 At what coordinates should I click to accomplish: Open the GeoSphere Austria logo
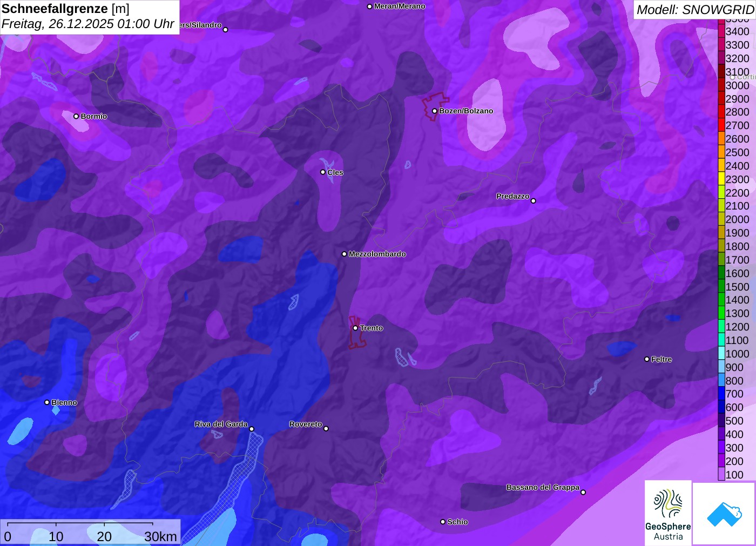[x=668, y=513]
